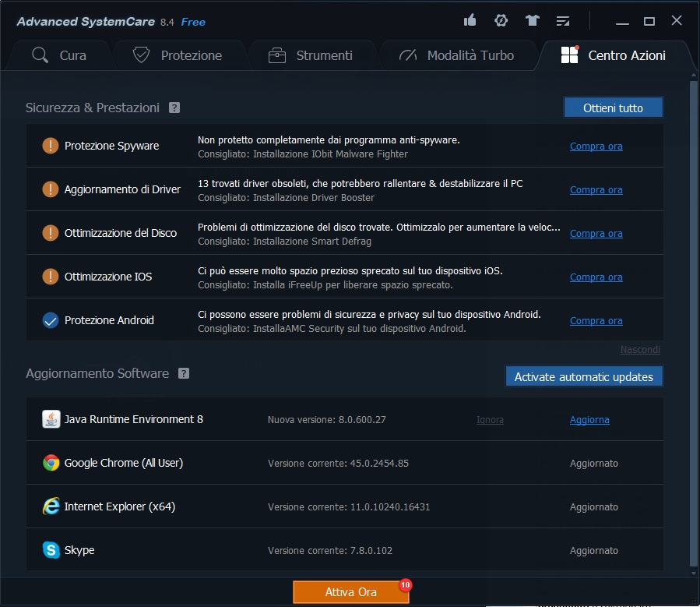Click the Internet Explorer icon

(x=51, y=506)
